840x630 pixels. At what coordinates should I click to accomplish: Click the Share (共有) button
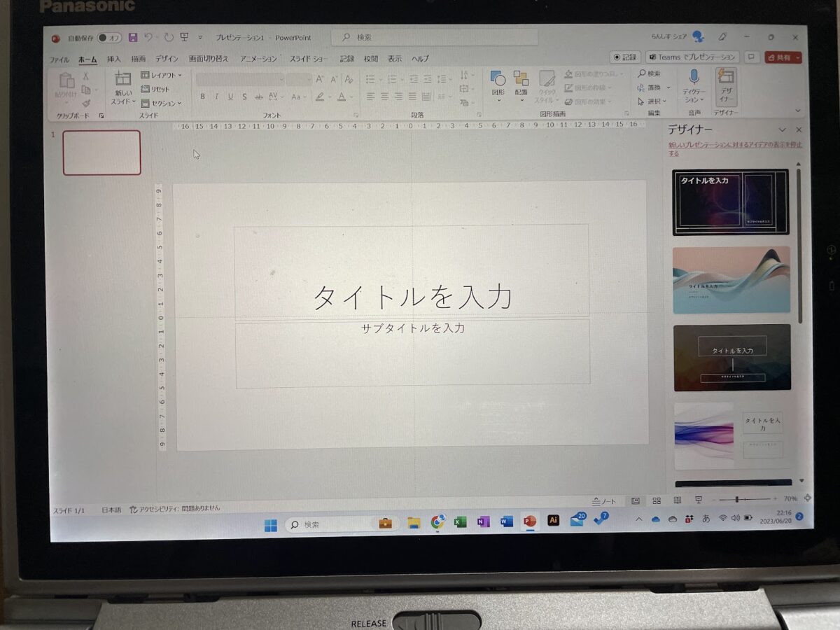[783, 57]
